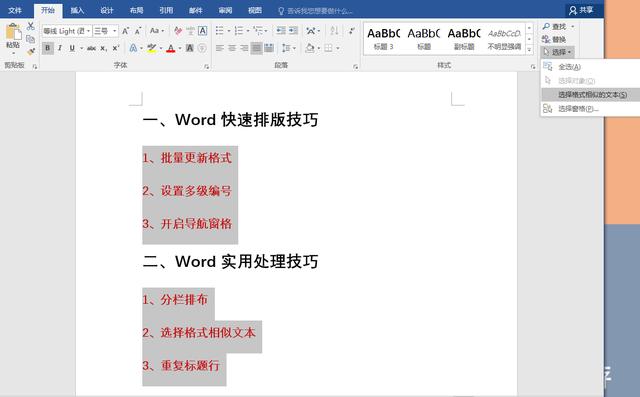This screenshot has height=397, width=640.
Task: Toggle Italic formatting
Action: (x=60, y=48)
